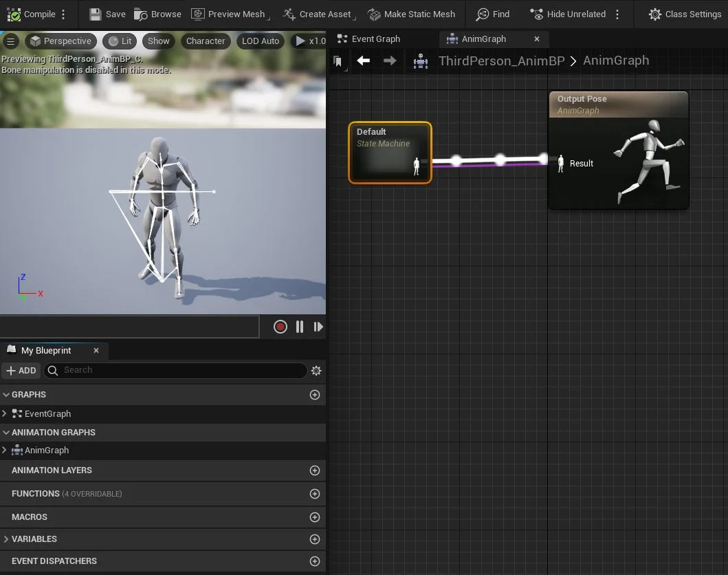Click the My Blueprint search field

(175, 370)
